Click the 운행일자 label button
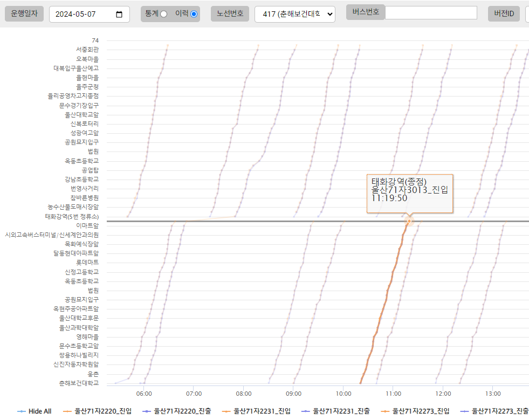This screenshot has width=529, height=420. click(x=24, y=14)
